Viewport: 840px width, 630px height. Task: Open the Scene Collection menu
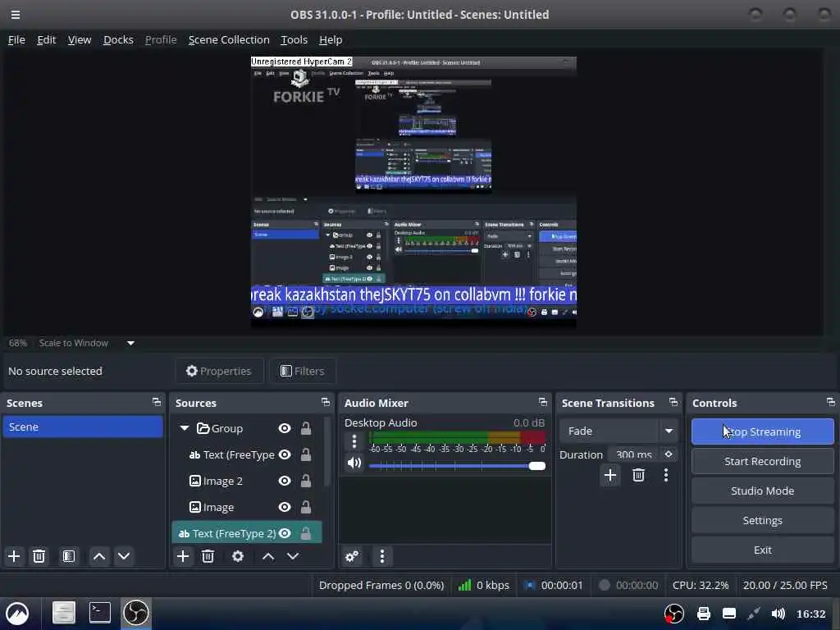click(229, 39)
